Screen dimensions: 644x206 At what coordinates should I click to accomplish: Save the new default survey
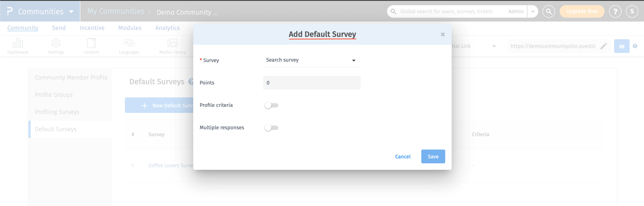433,156
